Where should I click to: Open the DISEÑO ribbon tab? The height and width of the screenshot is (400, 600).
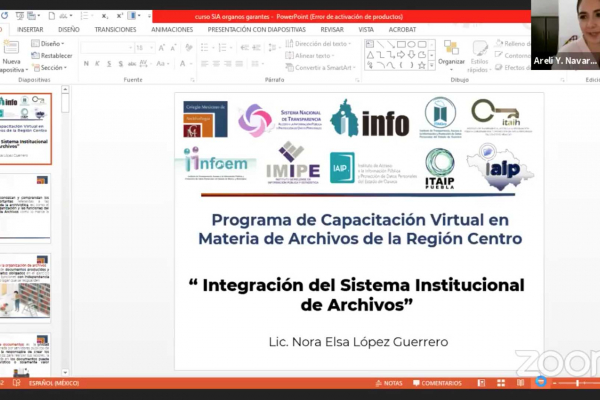69,29
